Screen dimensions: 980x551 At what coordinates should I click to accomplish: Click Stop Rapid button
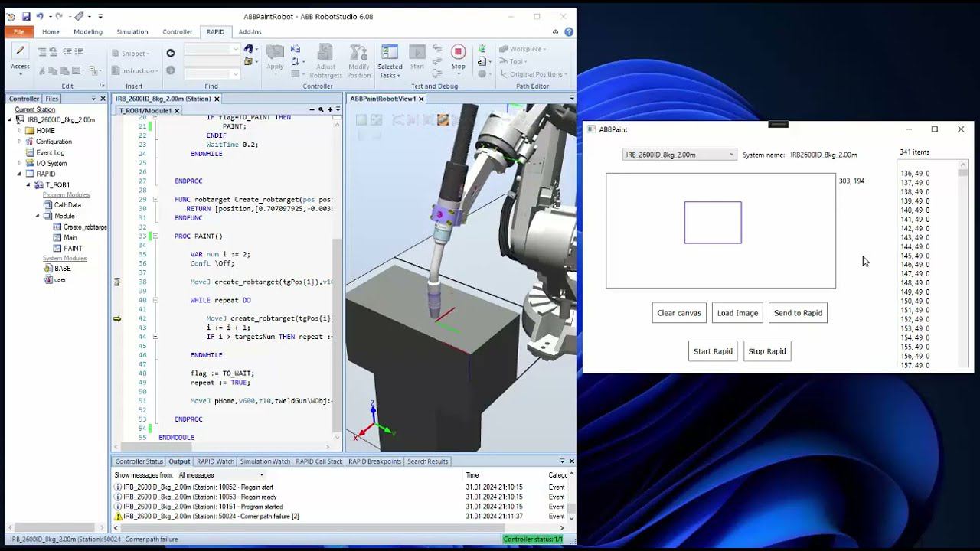coord(767,351)
